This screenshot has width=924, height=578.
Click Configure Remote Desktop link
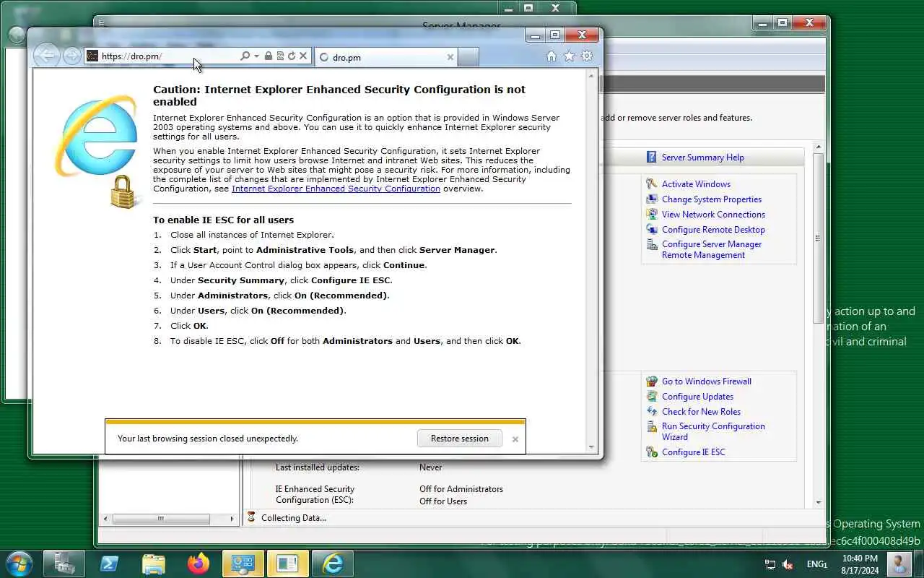pos(713,230)
